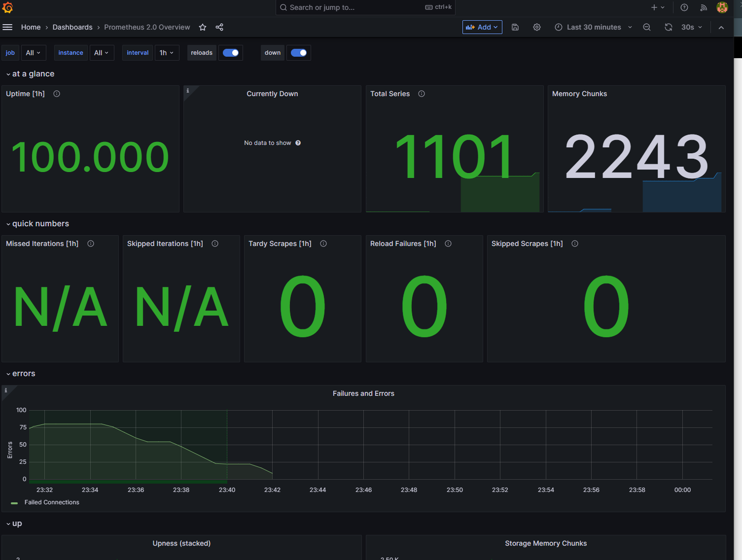Star the Prometheus 2.0 Overview dashboard

click(x=203, y=27)
